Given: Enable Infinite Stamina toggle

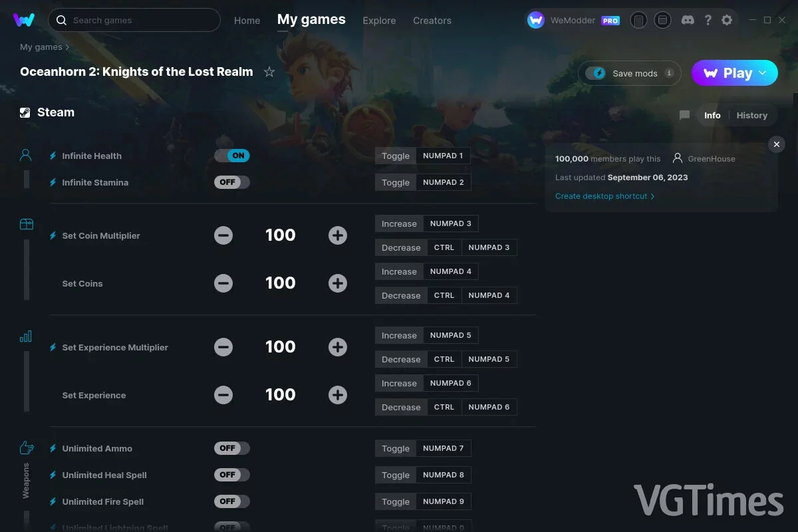Looking at the screenshot, I should click(232, 182).
